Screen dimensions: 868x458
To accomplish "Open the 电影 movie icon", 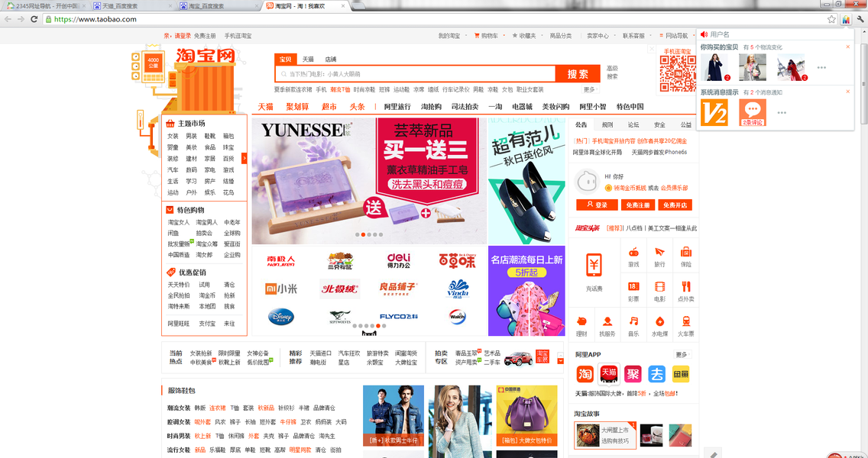I will pyautogui.click(x=659, y=286).
